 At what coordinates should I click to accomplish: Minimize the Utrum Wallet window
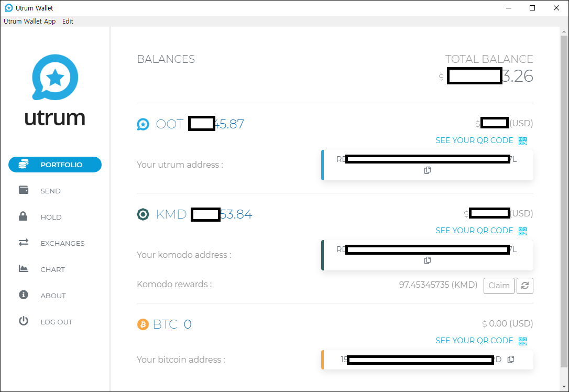click(x=509, y=8)
